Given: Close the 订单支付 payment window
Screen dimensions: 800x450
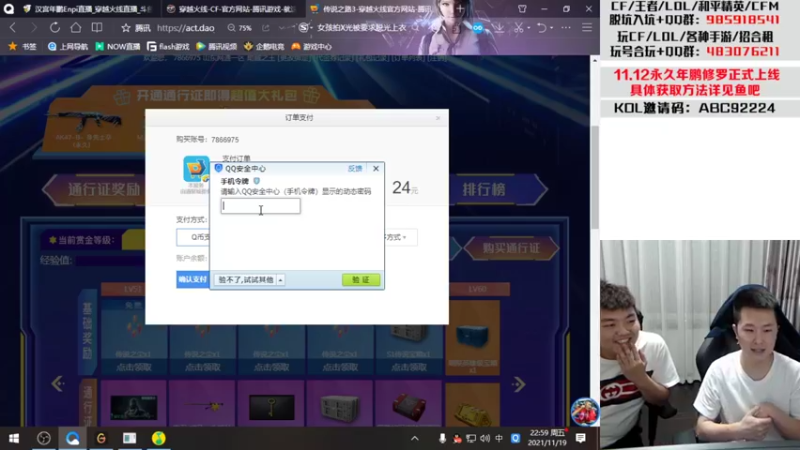Looking at the screenshot, I should tap(438, 118).
